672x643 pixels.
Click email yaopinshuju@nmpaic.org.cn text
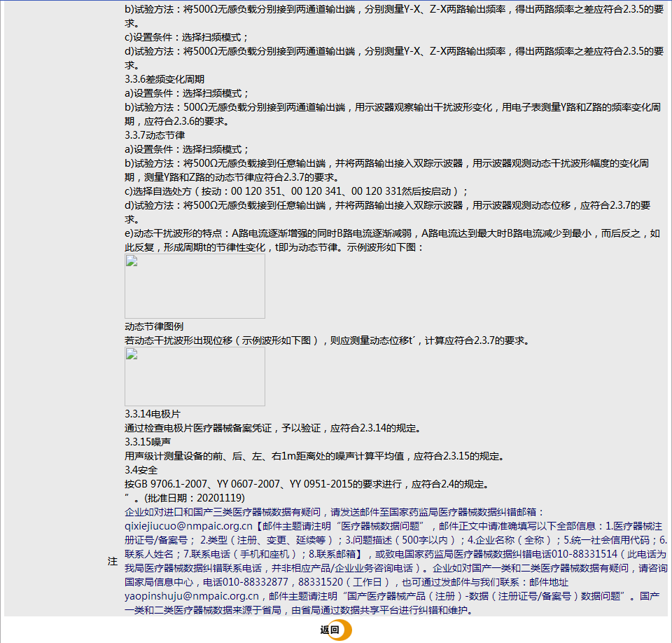pos(192,596)
